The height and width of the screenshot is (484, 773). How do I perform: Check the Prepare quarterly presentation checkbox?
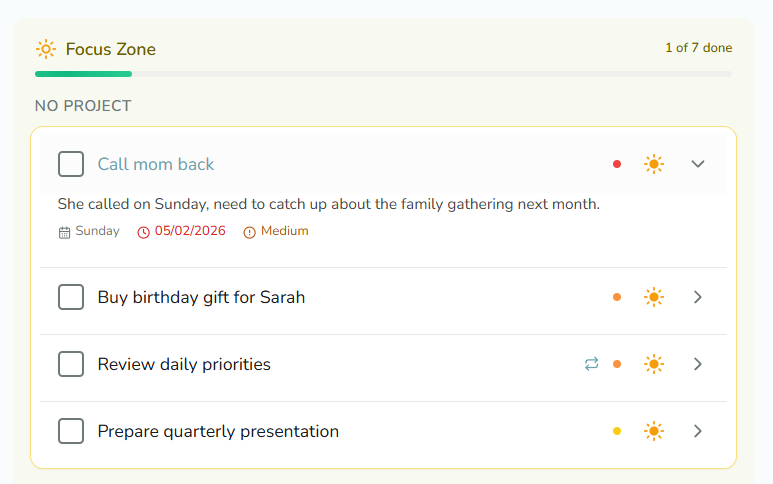(x=71, y=431)
